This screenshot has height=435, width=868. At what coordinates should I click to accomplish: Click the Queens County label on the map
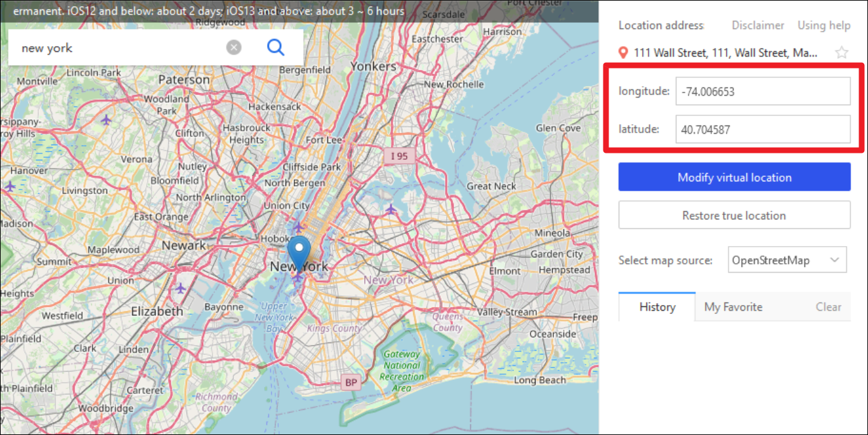tap(448, 322)
